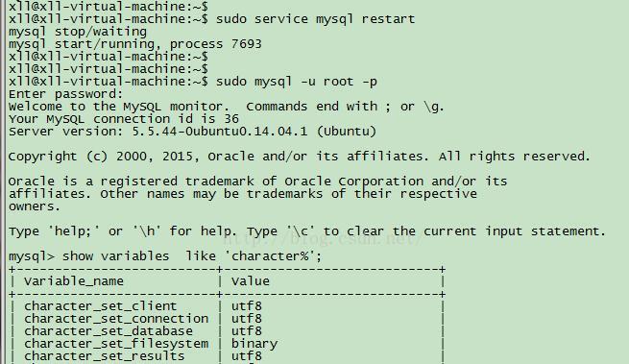The height and width of the screenshot is (364, 629).
Task: Click the Value column header
Action: point(251,281)
